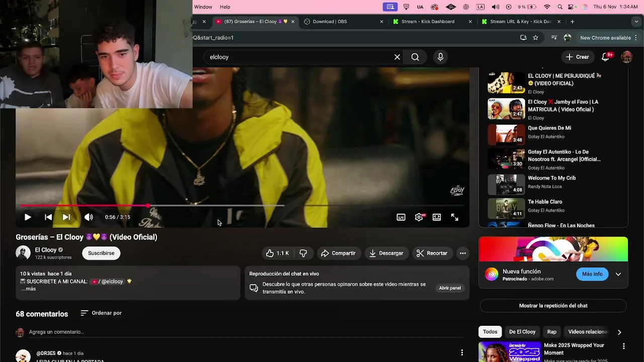Clear the YouTube search box text
The width and height of the screenshot is (644, 362).
click(x=397, y=57)
